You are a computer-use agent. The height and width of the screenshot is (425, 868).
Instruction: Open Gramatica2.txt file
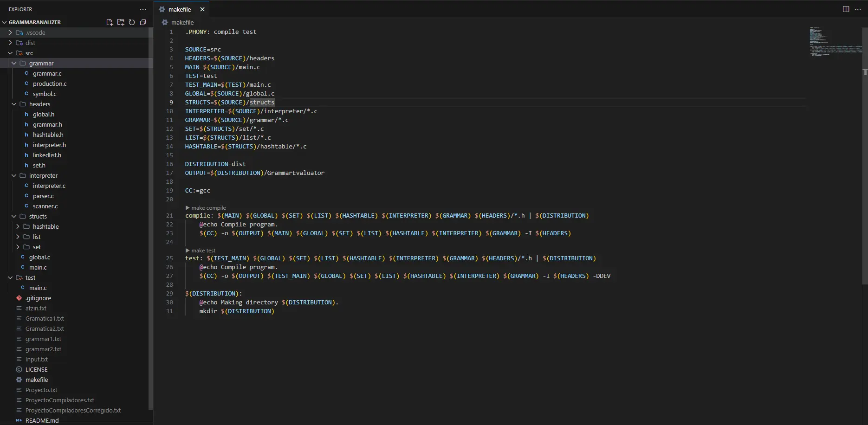point(77,328)
